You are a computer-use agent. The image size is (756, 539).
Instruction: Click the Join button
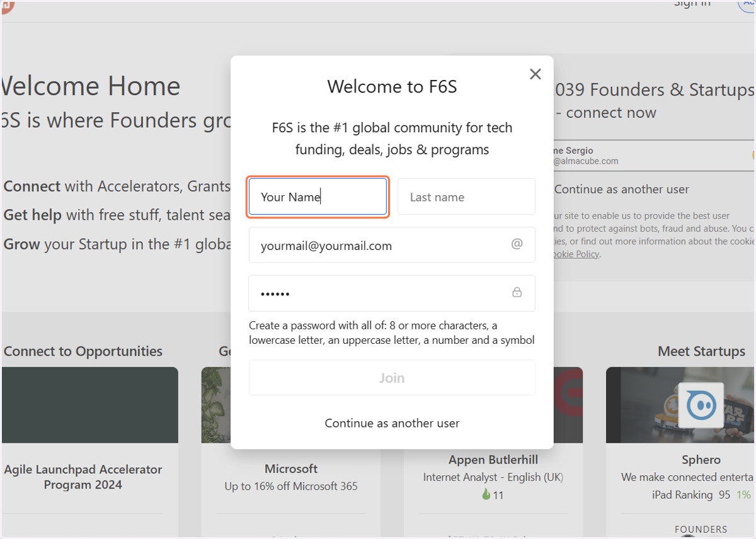point(392,378)
